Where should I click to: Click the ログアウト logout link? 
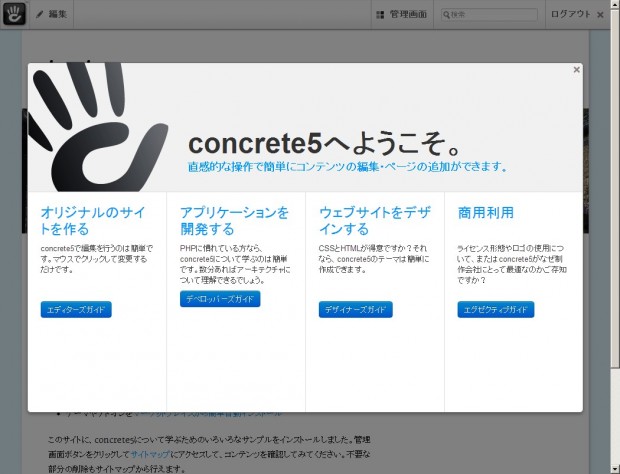[570, 14]
